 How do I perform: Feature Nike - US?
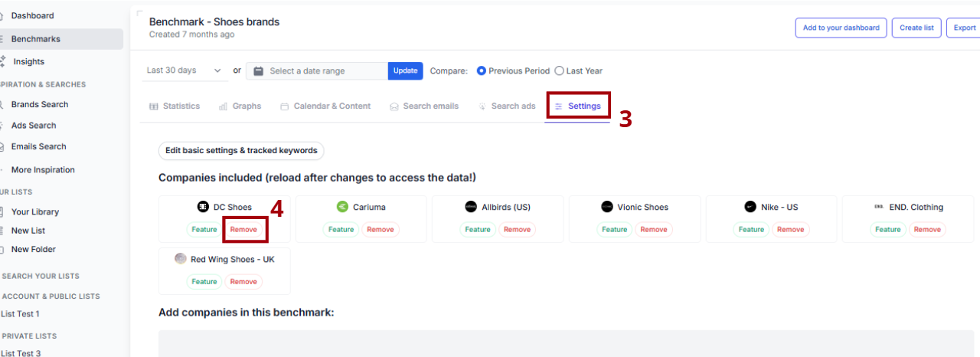pos(751,229)
